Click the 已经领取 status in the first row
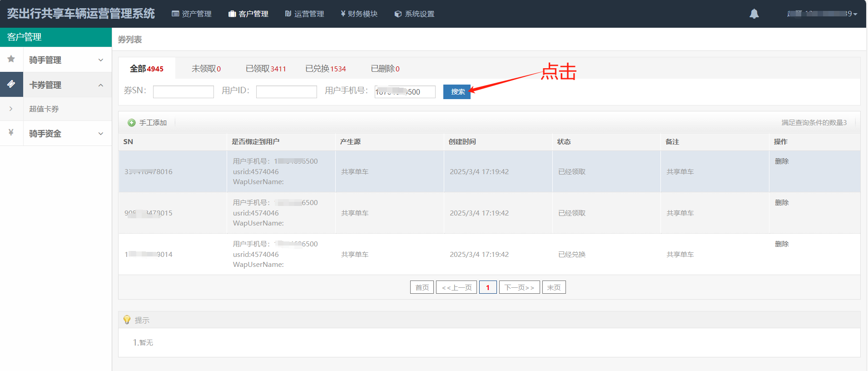 (x=572, y=171)
